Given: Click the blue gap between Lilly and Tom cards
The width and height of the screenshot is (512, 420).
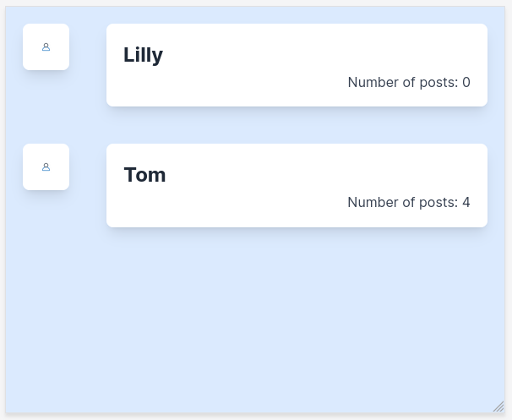Looking at the screenshot, I should coord(296,125).
